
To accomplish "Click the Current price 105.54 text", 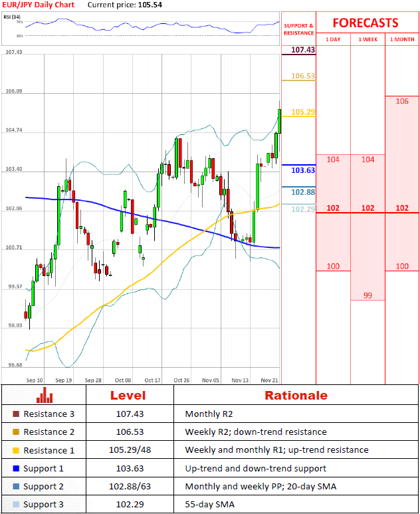I will [x=125, y=5].
